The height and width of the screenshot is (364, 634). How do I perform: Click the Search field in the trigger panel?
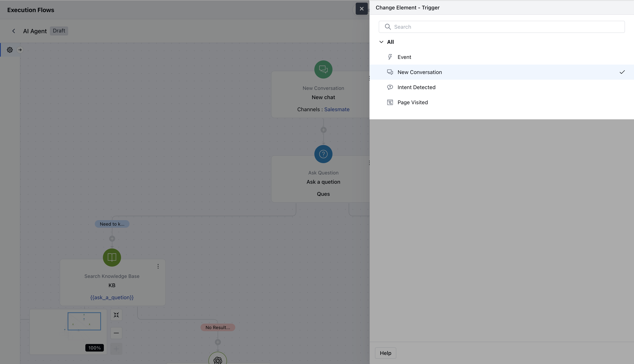tap(501, 27)
